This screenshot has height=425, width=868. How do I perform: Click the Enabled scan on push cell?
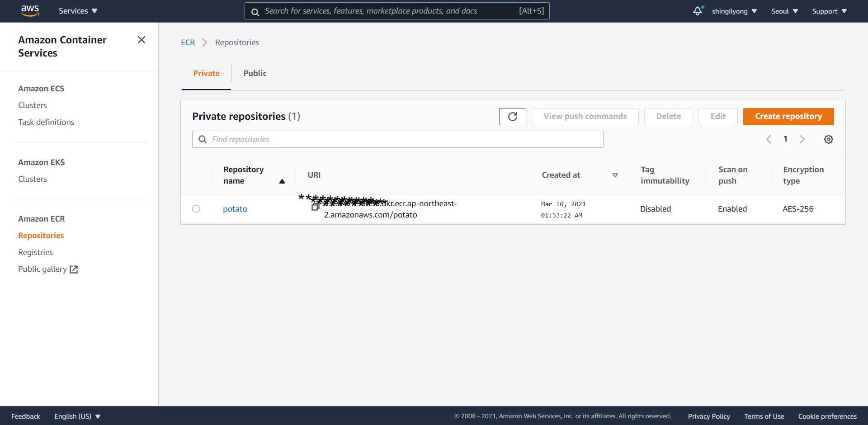tap(732, 209)
